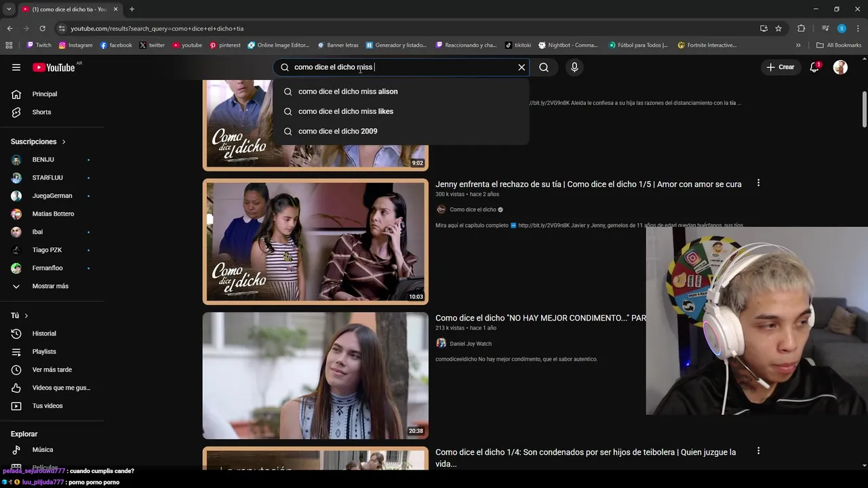The width and height of the screenshot is (868, 488).
Task: Go back with the browser back arrow
Action: 9,28
